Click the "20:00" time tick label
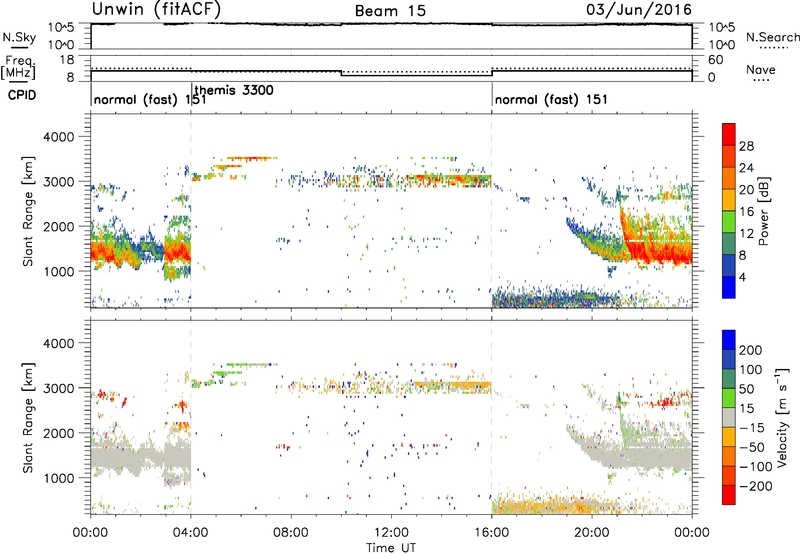The width and height of the screenshot is (800, 554). (x=592, y=533)
